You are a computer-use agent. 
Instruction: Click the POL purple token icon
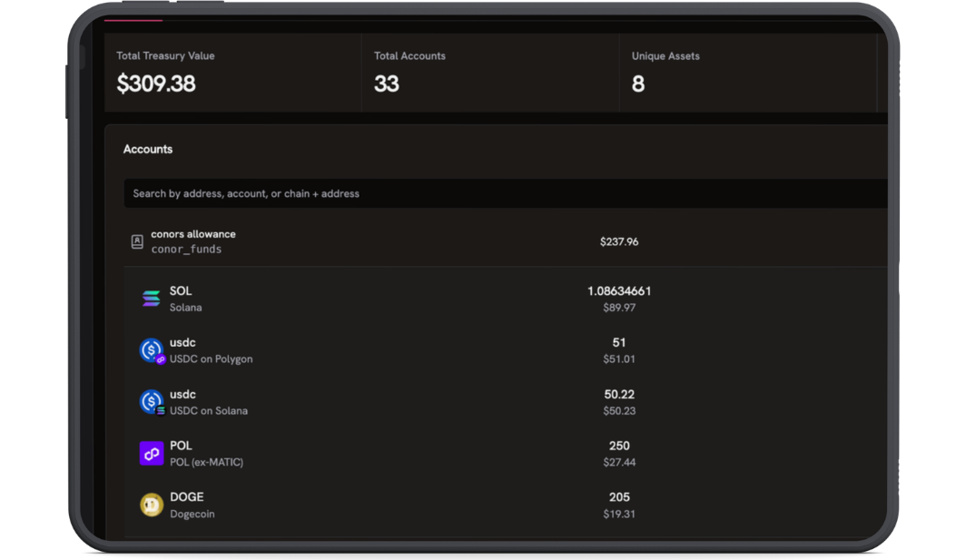coord(152,454)
